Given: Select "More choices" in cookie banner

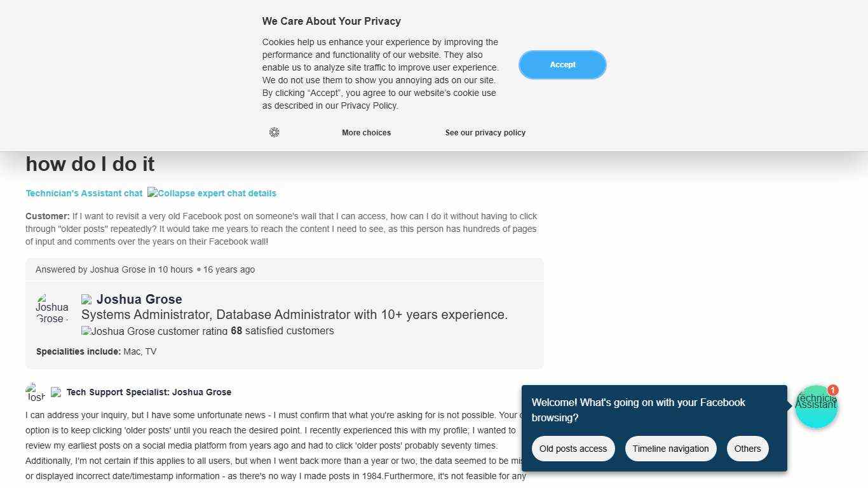Looking at the screenshot, I should (366, 133).
